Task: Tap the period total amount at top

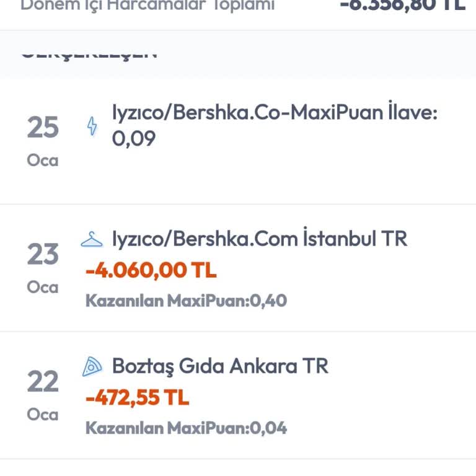Action: (402, 6)
